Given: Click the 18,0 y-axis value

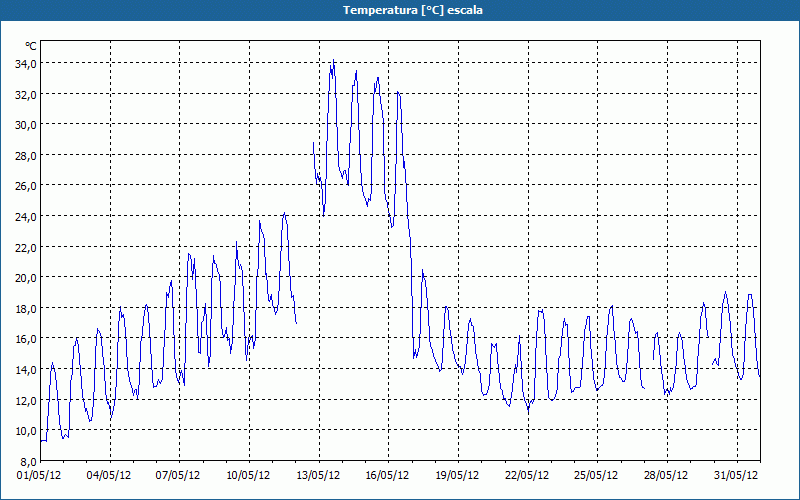Looking at the screenshot, I should 25,309.
